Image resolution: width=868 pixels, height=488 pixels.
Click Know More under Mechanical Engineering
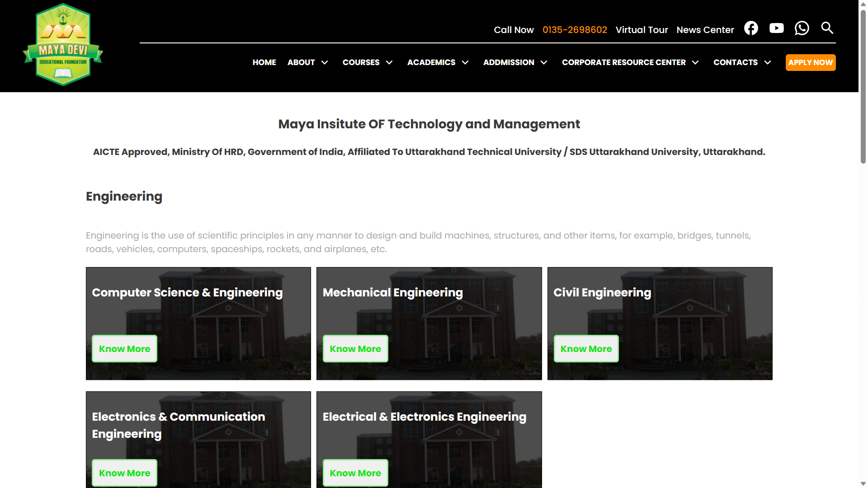[355, 349]
